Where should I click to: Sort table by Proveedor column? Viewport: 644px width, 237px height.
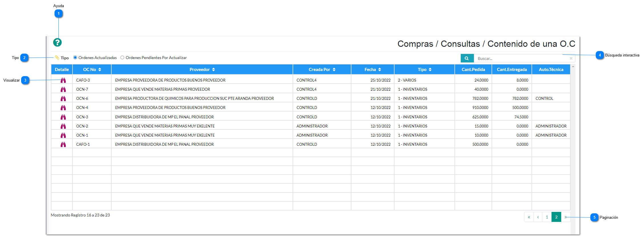[x=202, y=70]
